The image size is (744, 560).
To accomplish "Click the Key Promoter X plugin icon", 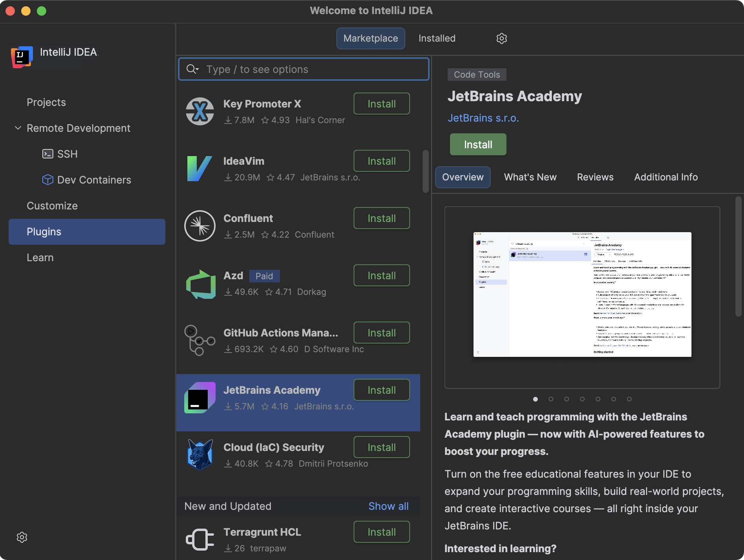I will click(200, 111).
